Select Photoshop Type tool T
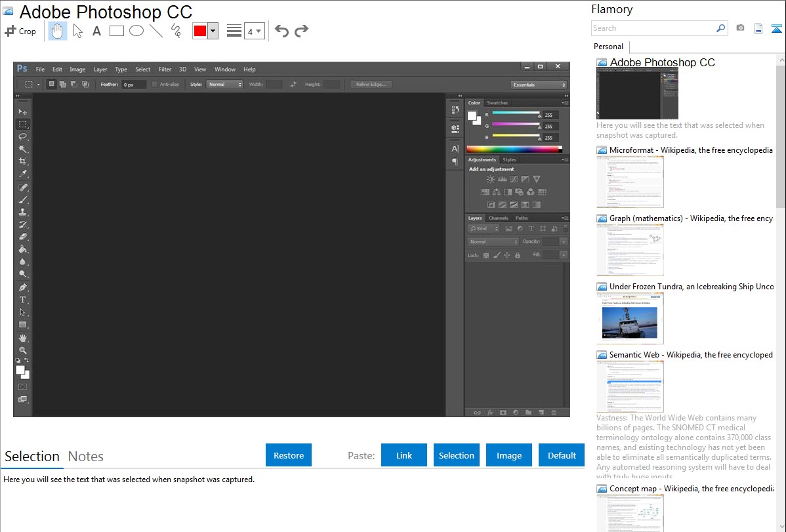This screenshot has height=532, width=786. (x=22, y=300)
